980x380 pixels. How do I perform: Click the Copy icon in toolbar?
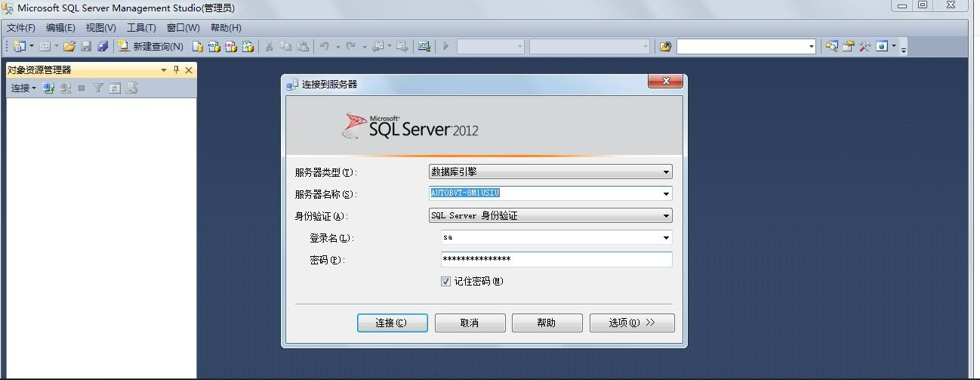(x=285, y=46)
